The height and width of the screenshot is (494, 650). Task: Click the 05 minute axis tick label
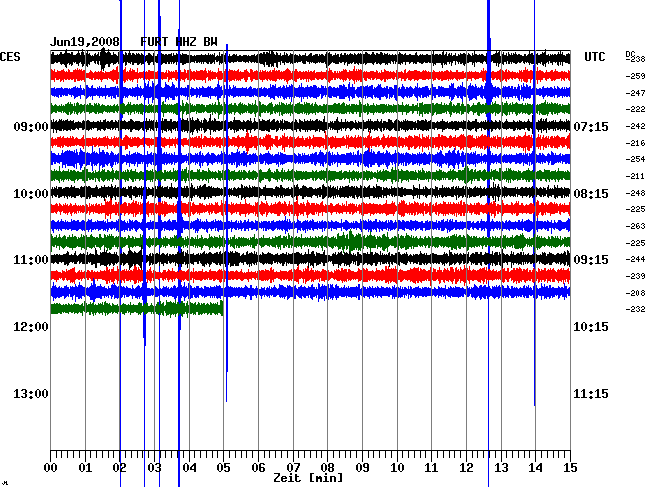pos(223,468)
